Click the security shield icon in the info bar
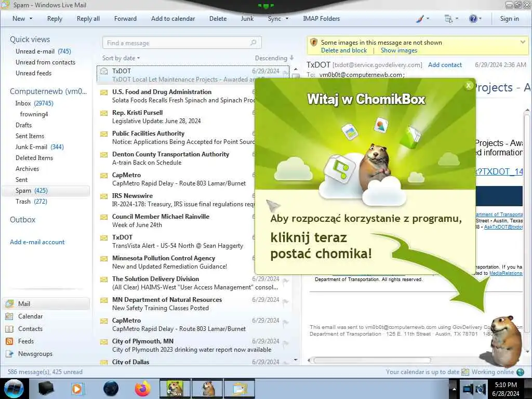 pos(314,43)
